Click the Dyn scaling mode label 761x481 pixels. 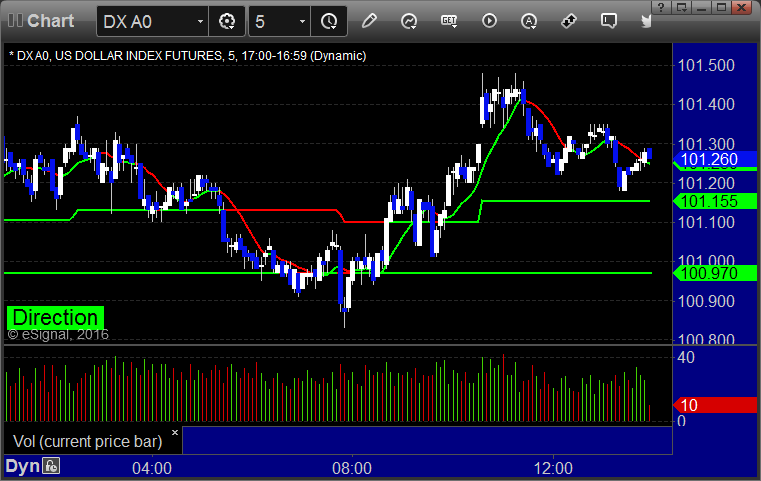(x=22, y=466)
